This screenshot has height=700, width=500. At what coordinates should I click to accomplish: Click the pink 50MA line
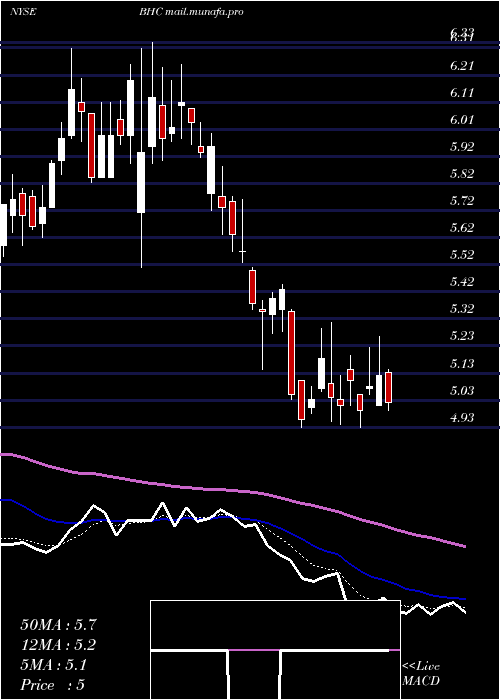(232, 491)
